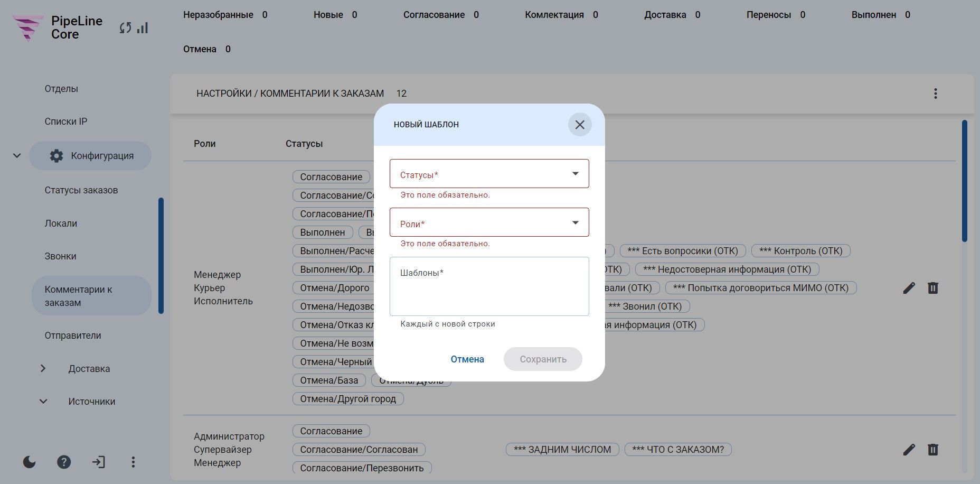Select the Согласование status tab
Image resolution: width=980 pixels, height=484 pixels.
click(x=441, y=15)
